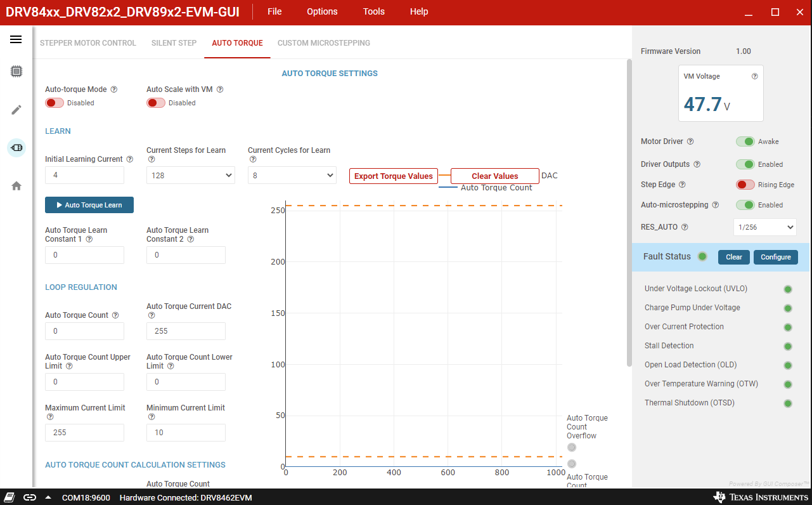Click help icon under Maximum Current Limit

49,417
